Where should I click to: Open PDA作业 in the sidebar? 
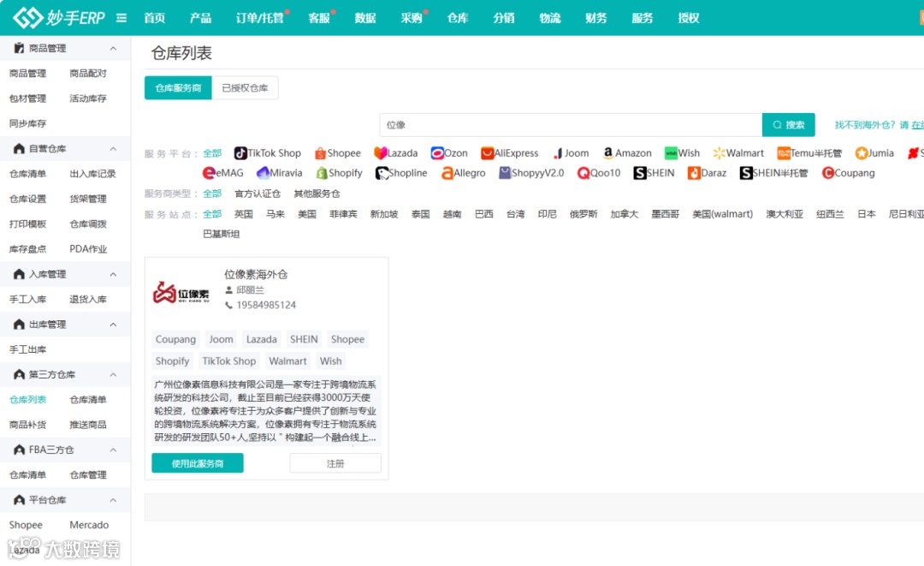point(88,249)
